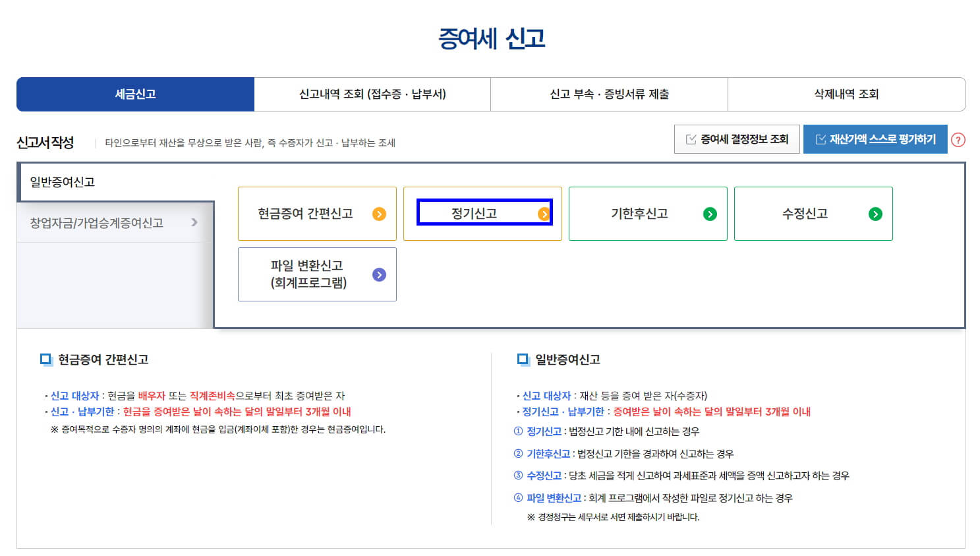Select the 세금신고 tab
Screen dimensions: 980x556
135,94
